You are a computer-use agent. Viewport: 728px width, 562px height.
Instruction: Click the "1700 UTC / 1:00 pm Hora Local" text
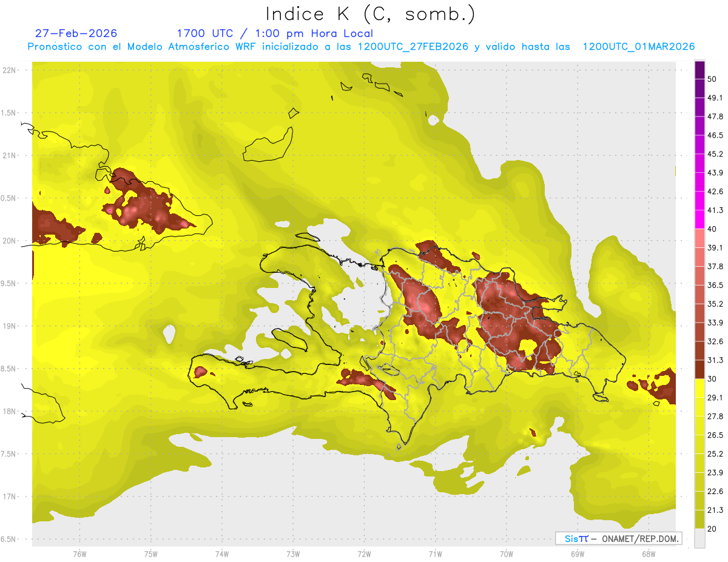[x=274, y=33]
